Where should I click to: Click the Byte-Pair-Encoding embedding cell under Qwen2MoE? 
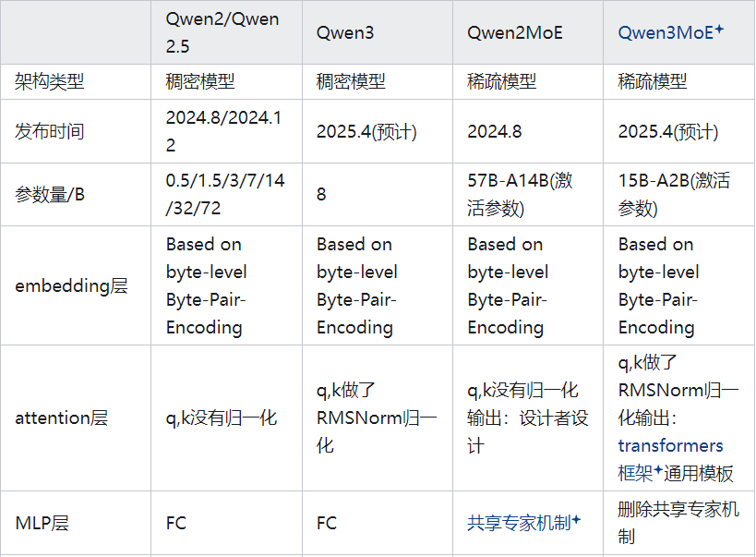coord(528,285)
